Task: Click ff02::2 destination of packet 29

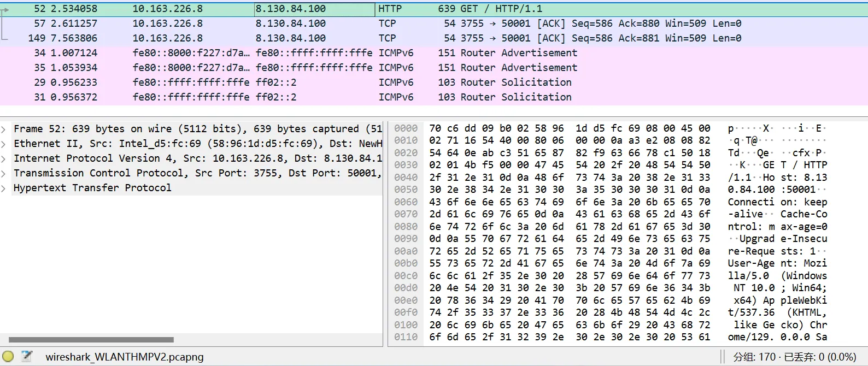Action: click(276, 82)
